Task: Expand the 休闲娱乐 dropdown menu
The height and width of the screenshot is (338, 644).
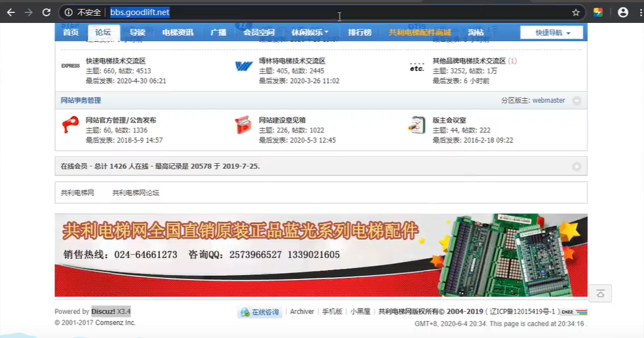Action: coord(310,32)
